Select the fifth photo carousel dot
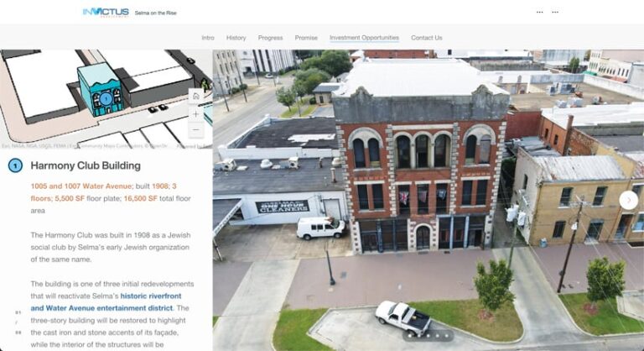This screenshot has height=351, width=644. coord(446,336)
